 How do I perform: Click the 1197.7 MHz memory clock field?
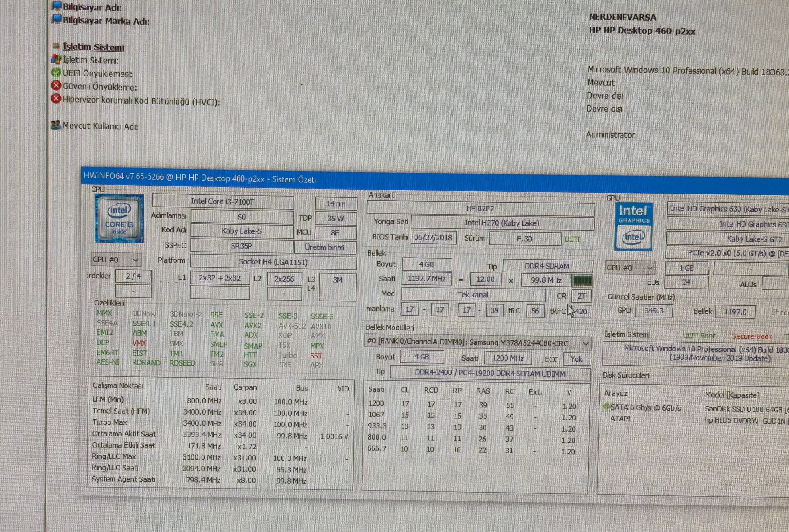pyautogui.click(x=427, y=279)
